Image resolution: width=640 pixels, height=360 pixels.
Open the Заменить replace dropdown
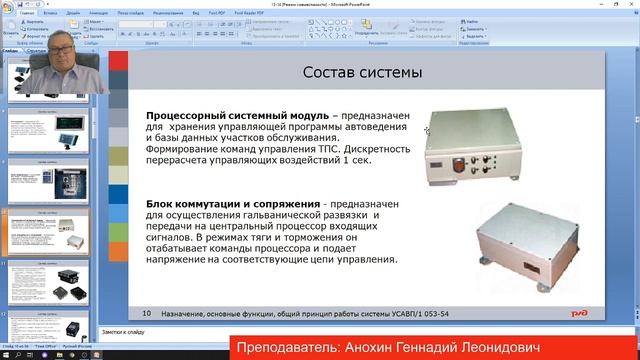[473, 29]
